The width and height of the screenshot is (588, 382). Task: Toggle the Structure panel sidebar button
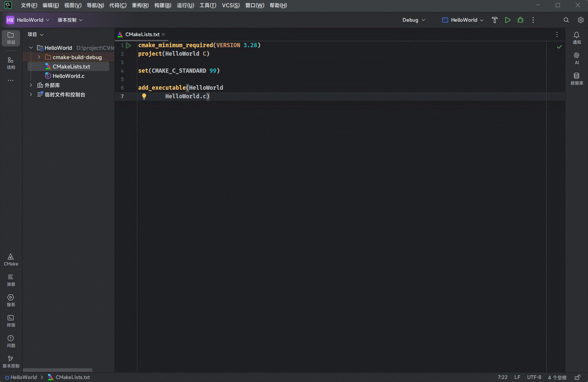pos(11,63)
